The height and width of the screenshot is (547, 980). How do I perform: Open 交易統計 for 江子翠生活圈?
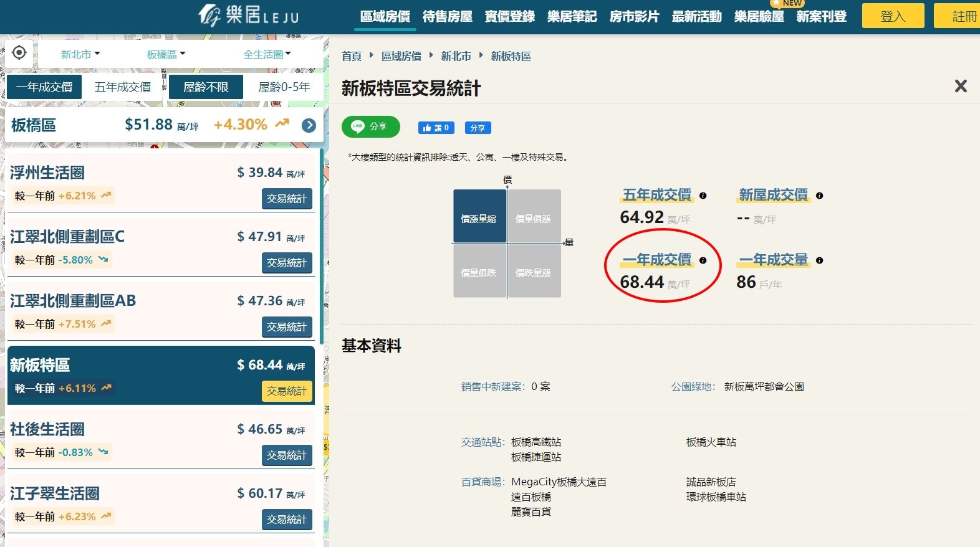pyautogui.click(x=287, y=520)
